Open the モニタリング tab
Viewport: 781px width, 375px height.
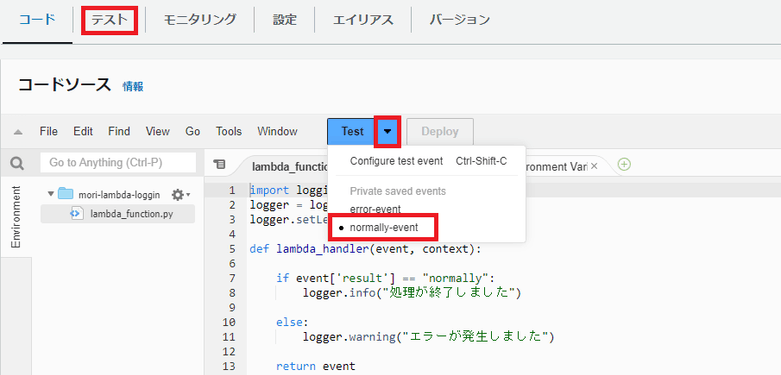point(200,20)
